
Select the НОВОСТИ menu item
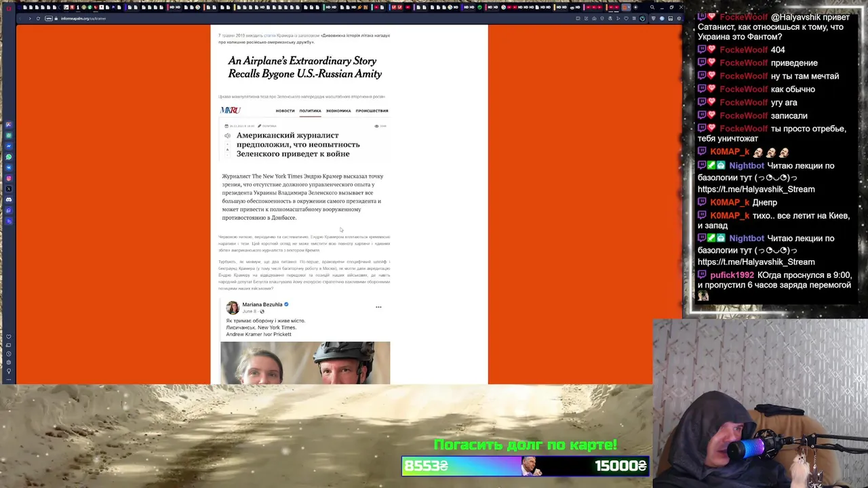point(285,110)
